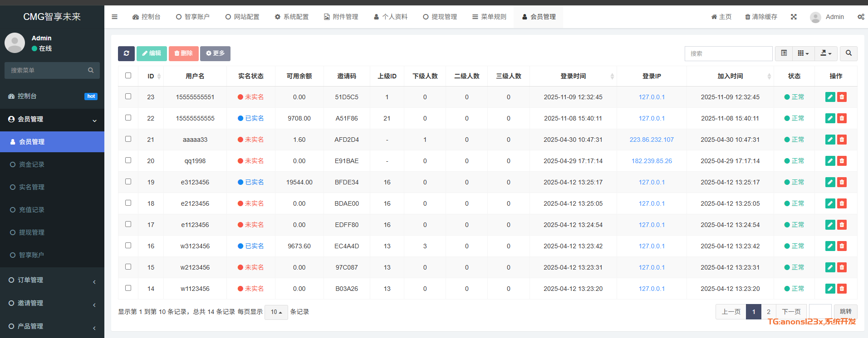This screenshot has width=868, height=338.
Task: Switch to the 系统配置 top tab
Action: point(291,17)
